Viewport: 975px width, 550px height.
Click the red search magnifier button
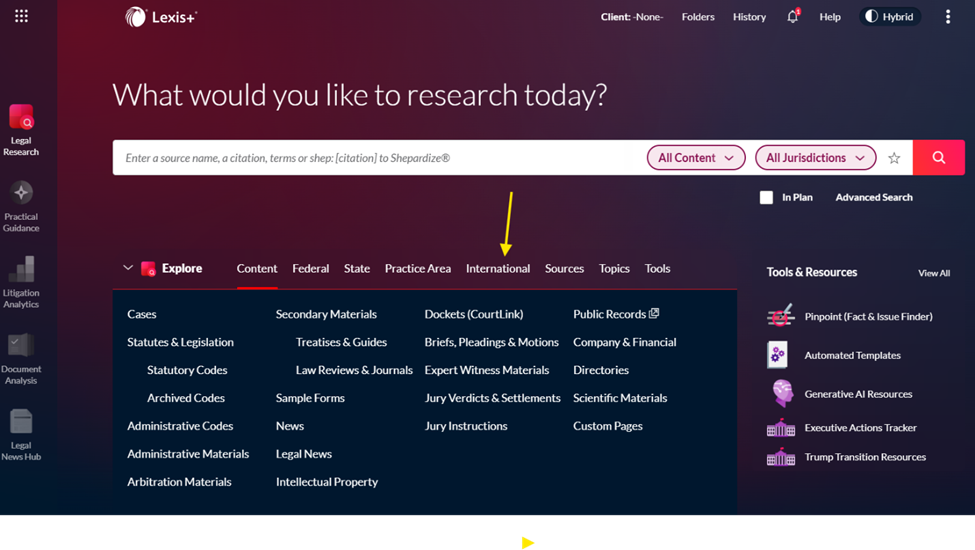point(939,158)
